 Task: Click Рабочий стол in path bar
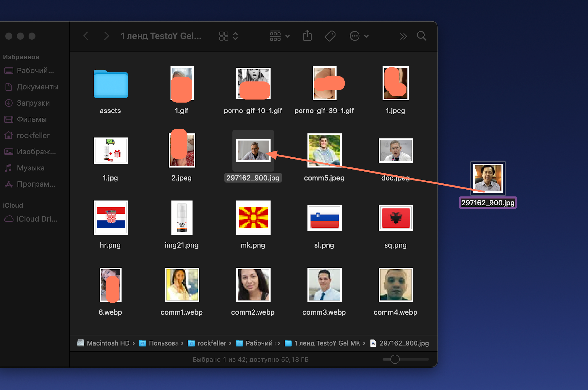256,343
